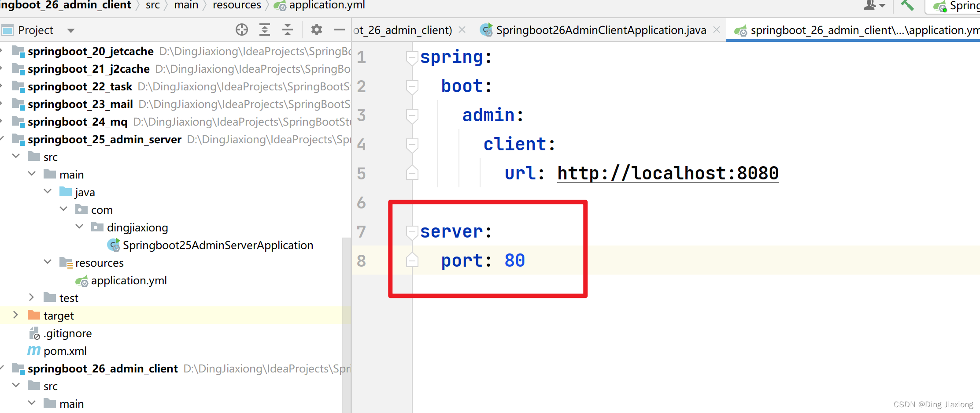Click the resources breadcrumb
This screenshot has width=980, height=413.
pyautogui.click(x=237, y=5)
